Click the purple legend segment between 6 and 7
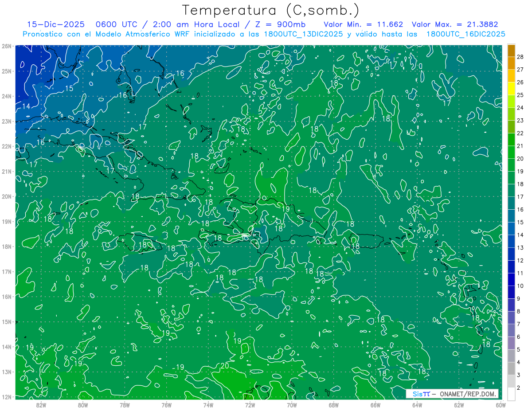The height and width of the screenshot is (411, 532). (511, 330)
